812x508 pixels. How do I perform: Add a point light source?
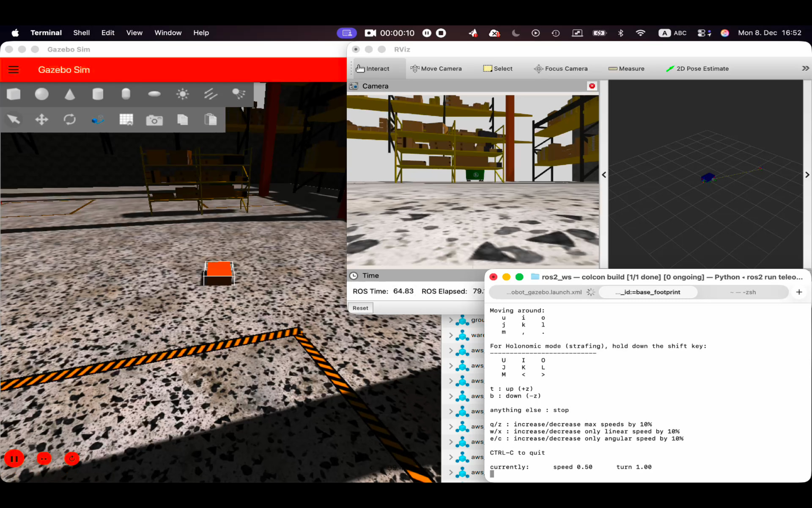point(182,94)
